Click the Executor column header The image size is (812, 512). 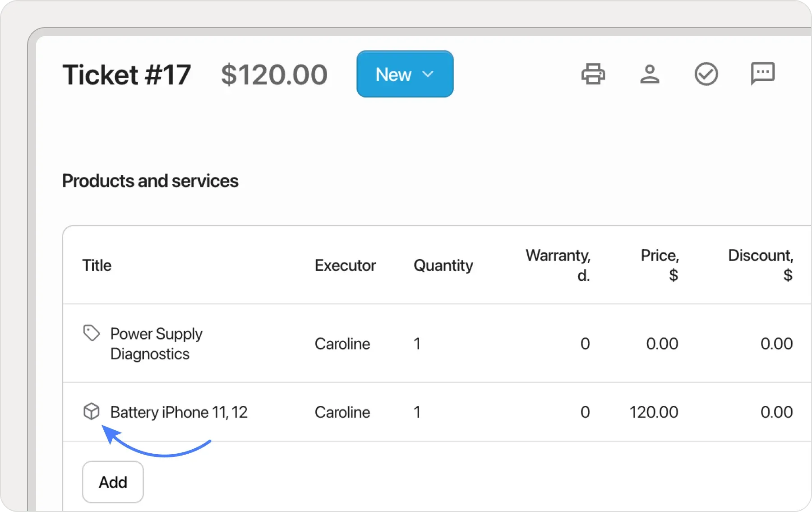(x=345, y=265)
